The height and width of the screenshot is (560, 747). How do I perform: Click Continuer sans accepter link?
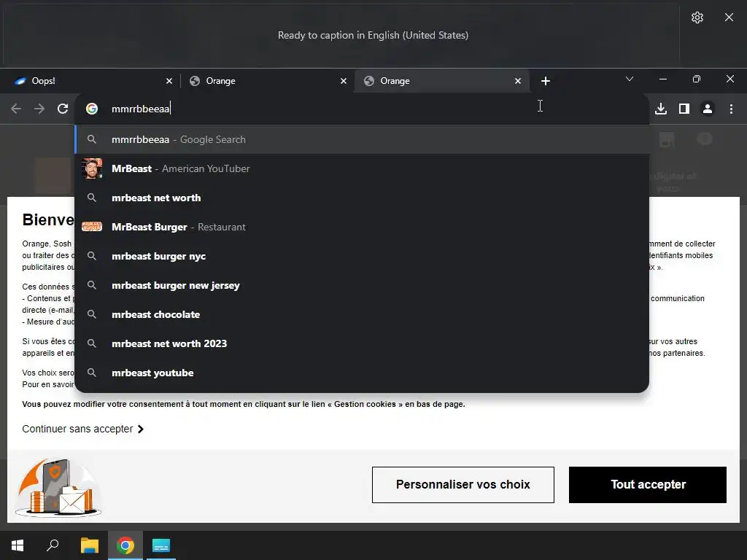(x=83, y=429)
